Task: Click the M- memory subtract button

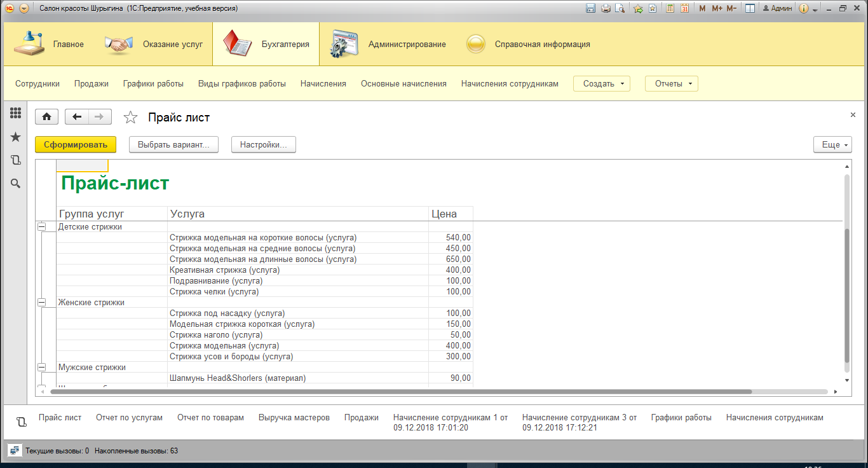Action: [731, 8]
